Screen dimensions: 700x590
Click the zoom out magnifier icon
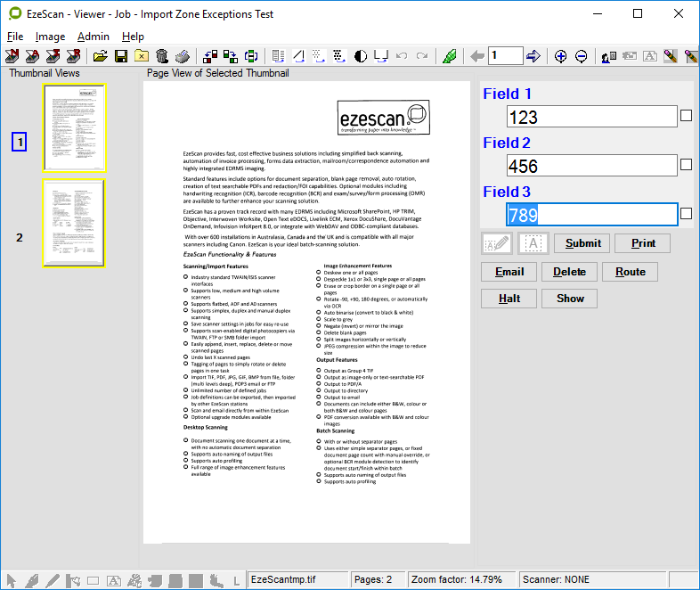pos(581,56)
